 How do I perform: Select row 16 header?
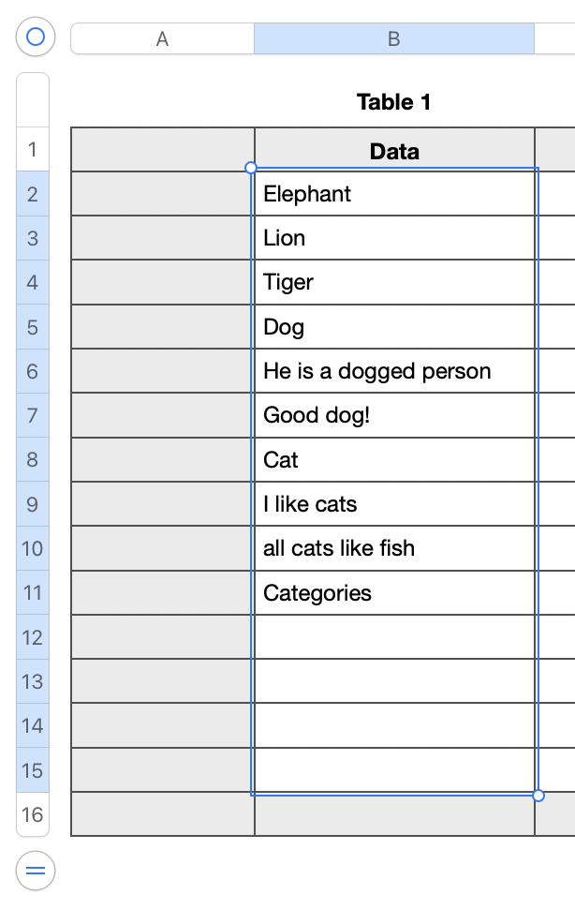pos(33,814)
